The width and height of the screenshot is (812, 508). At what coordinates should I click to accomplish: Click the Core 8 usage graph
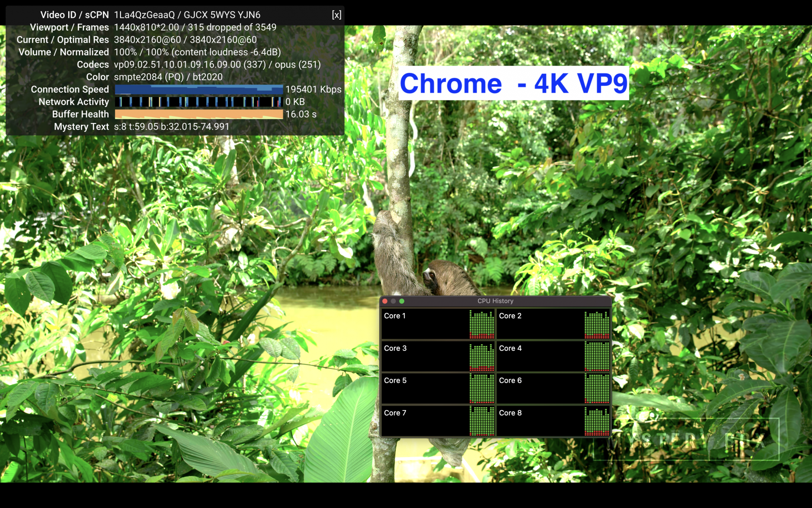point(597,421)
